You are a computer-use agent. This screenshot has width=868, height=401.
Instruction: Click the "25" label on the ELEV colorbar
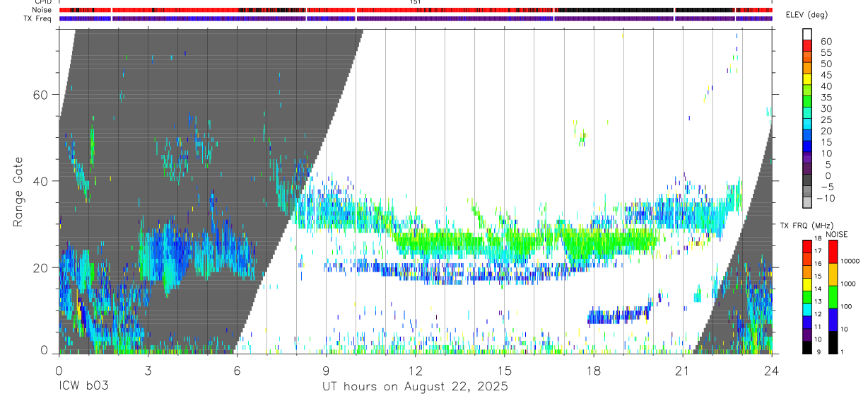pos(826,120)
